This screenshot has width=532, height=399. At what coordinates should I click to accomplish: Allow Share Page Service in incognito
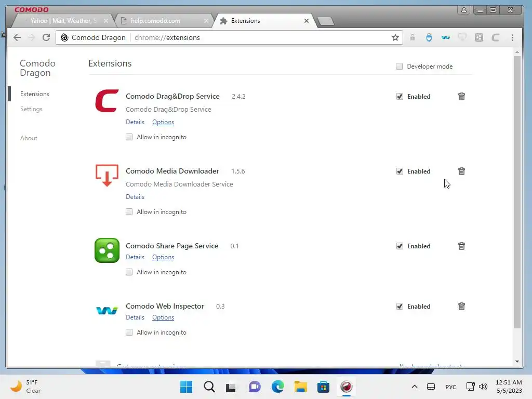pos(129,272)
